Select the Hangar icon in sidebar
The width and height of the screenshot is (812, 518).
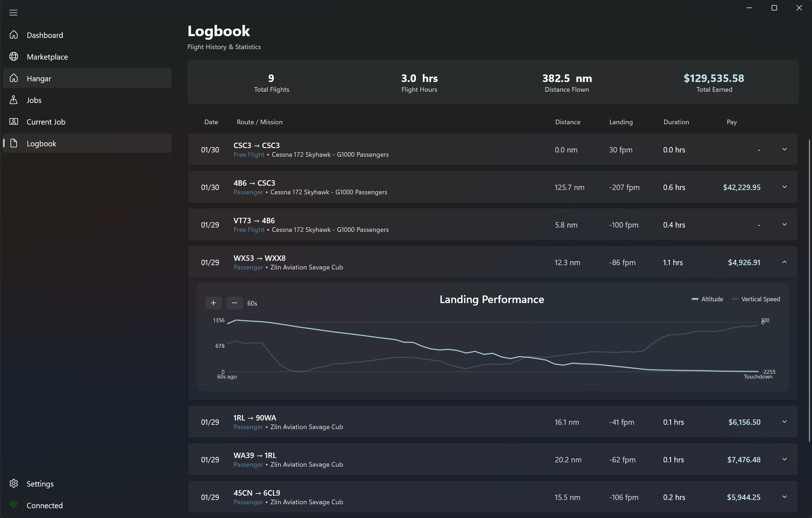(x=14, y=78)
